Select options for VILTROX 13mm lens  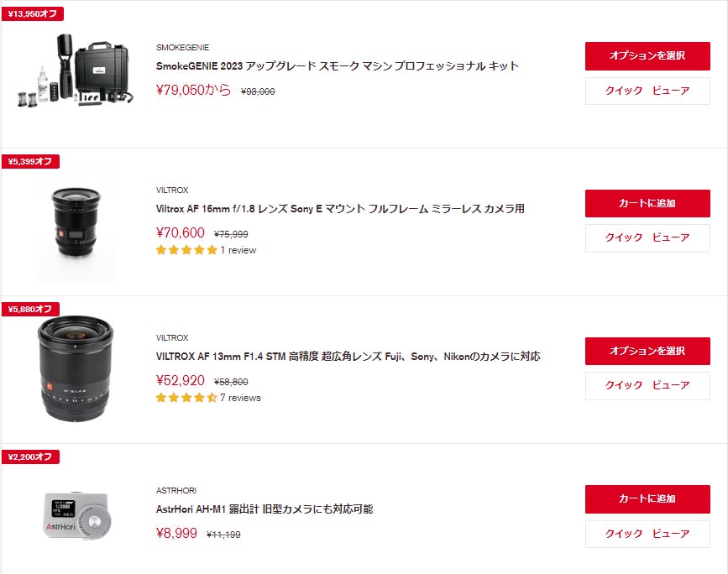tap(647, 352)
